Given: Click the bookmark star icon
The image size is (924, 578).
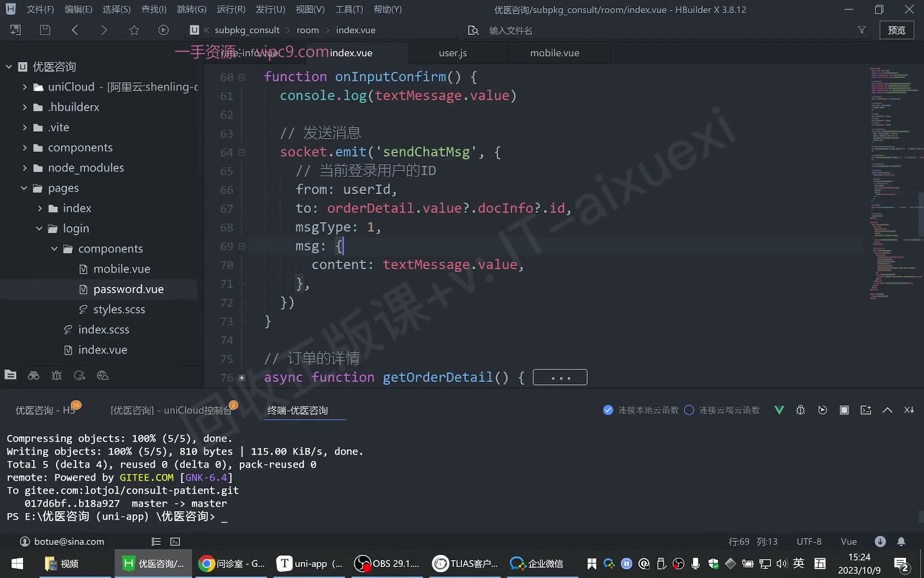Looking at the screenshot, I should click(134, 30).
